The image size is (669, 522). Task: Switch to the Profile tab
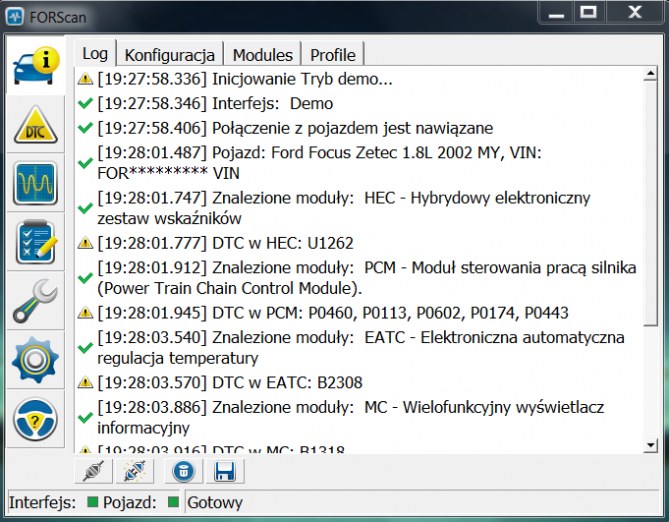333,55
